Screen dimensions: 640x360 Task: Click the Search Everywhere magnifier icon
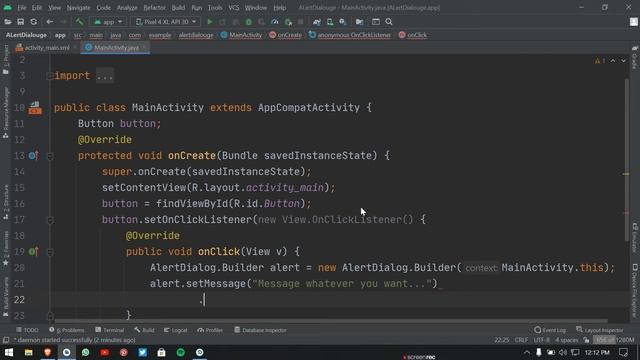pos(389,22)
